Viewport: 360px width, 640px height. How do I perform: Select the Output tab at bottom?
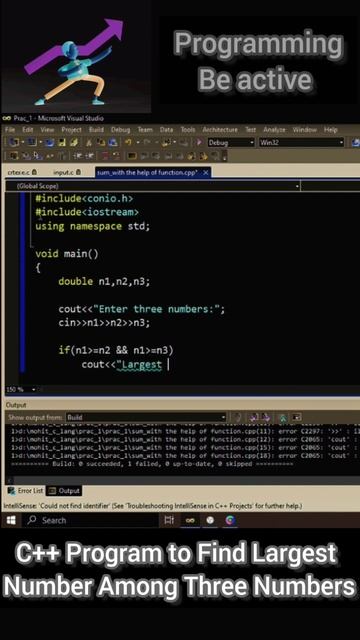point(64,491)
